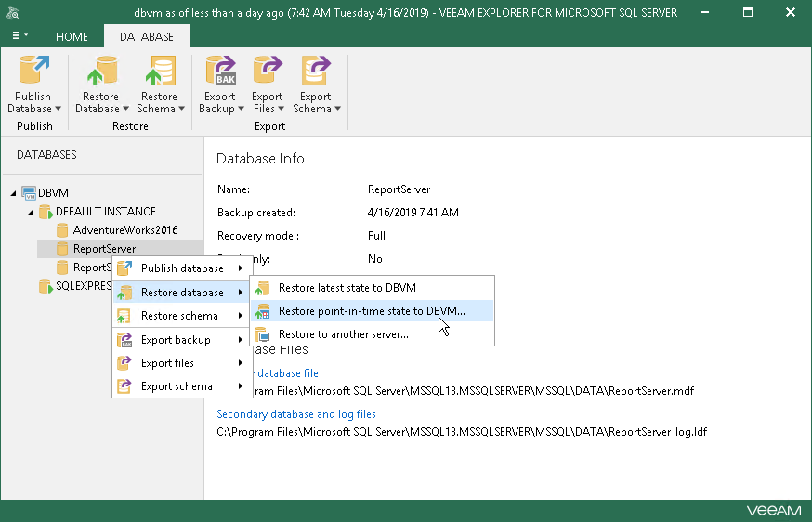
Task: Click the AdventureWorks2016 database icon
Action: tap(62, 230)
